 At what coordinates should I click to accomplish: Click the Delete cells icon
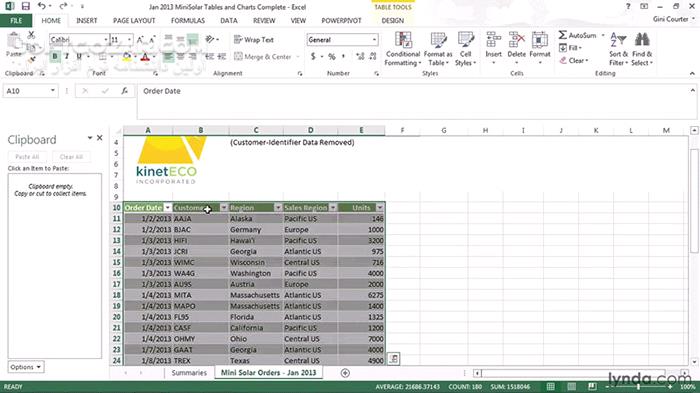(517, 40)
